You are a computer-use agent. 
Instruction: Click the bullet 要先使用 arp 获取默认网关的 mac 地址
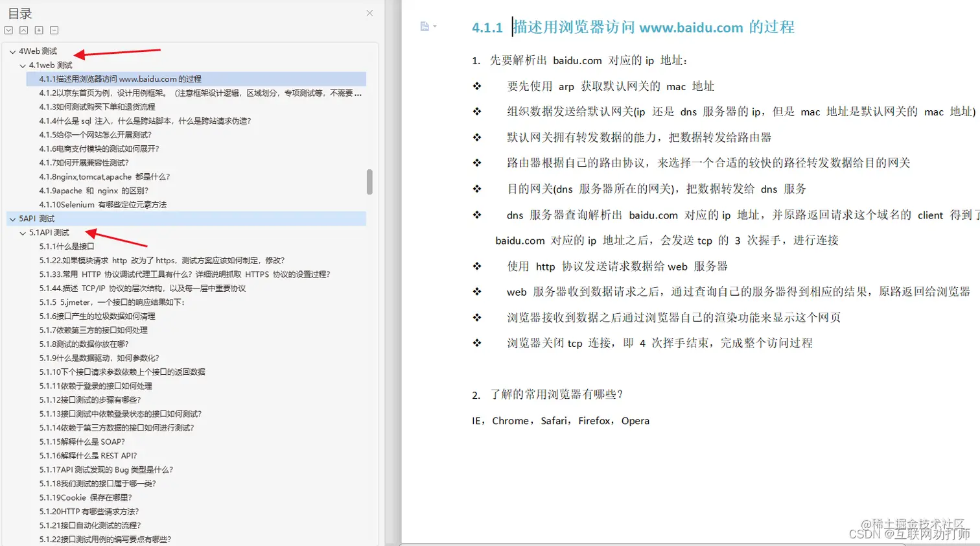(611, 86)
